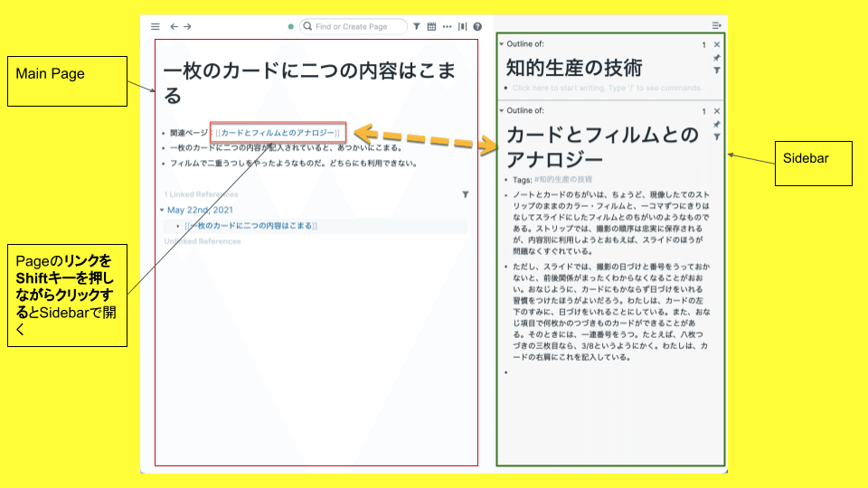Click the 1 Linked References header

coord(201,194)
